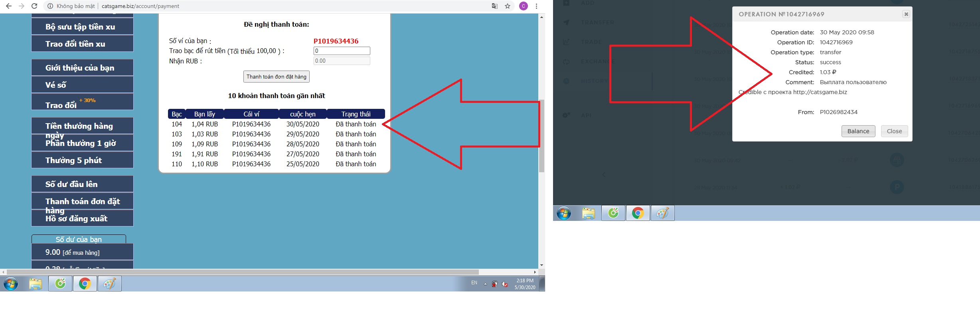Open the Google Translate page icon
The height and width of the screenshot is (311, 980).
click(495, 6)
